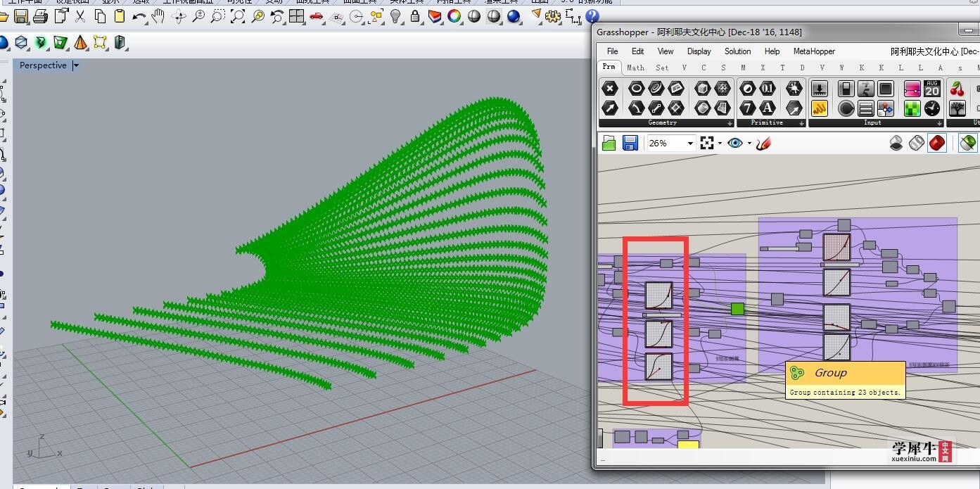Click the Copy icon in Rhino toolbar

pyautogui.click(x=100, y=15)
